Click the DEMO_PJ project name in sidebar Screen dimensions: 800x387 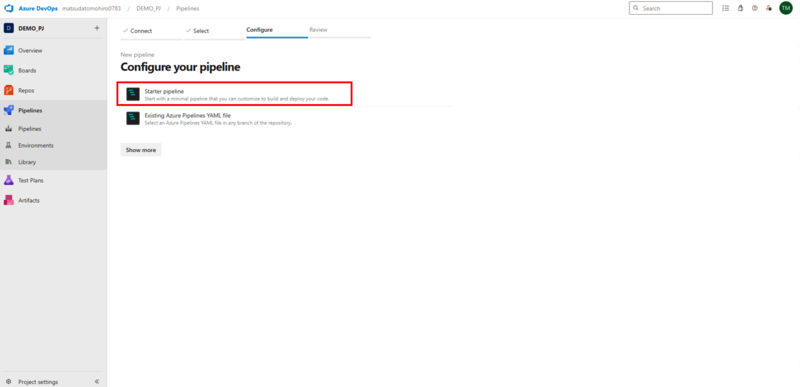[x=31, y=28]
